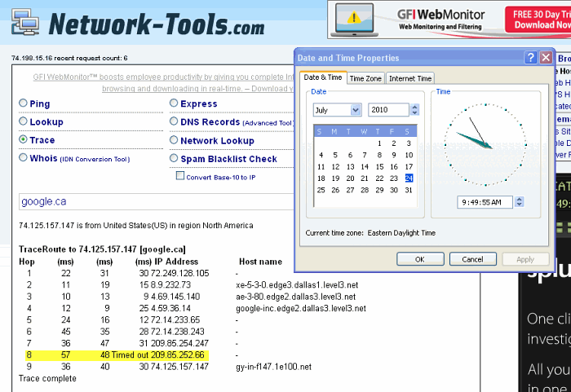Viewport: 571px width, 392px height.
Task: Close the Date and Time Properties dialog
Action: (546, 58)
